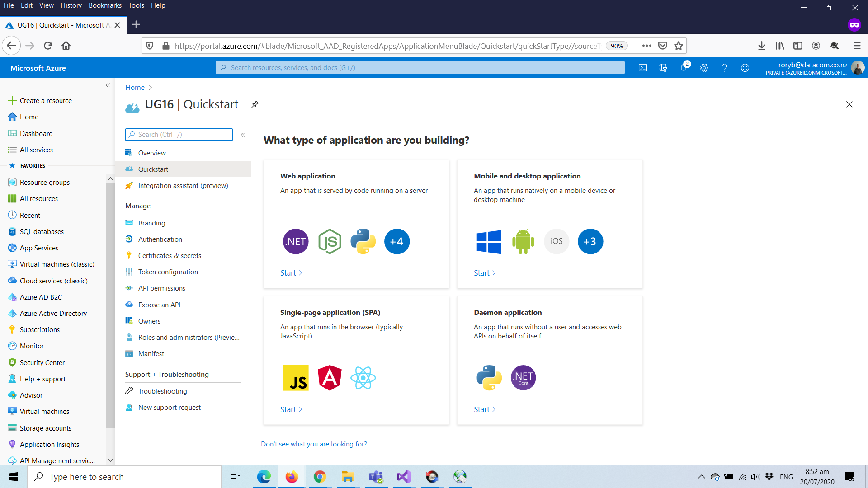Star this page as a Firefox bookmark
This screenshot has height=488, width=868.
[x=678, y=45]
